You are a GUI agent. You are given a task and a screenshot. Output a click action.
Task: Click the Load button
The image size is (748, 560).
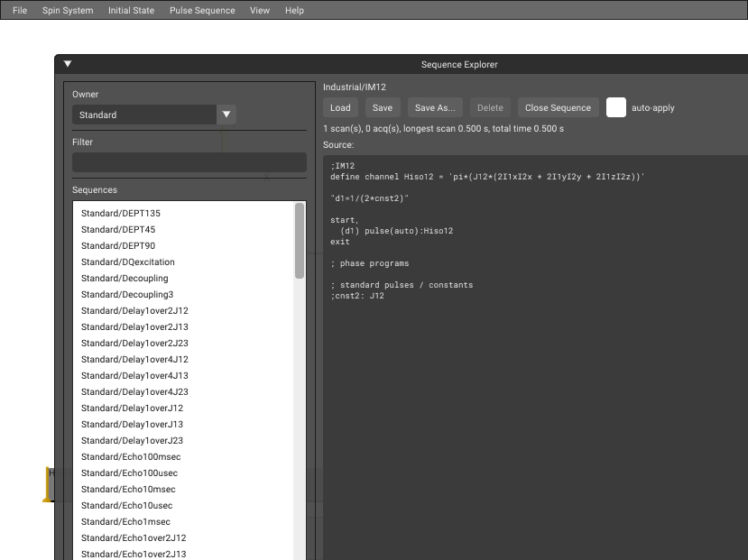340,107
